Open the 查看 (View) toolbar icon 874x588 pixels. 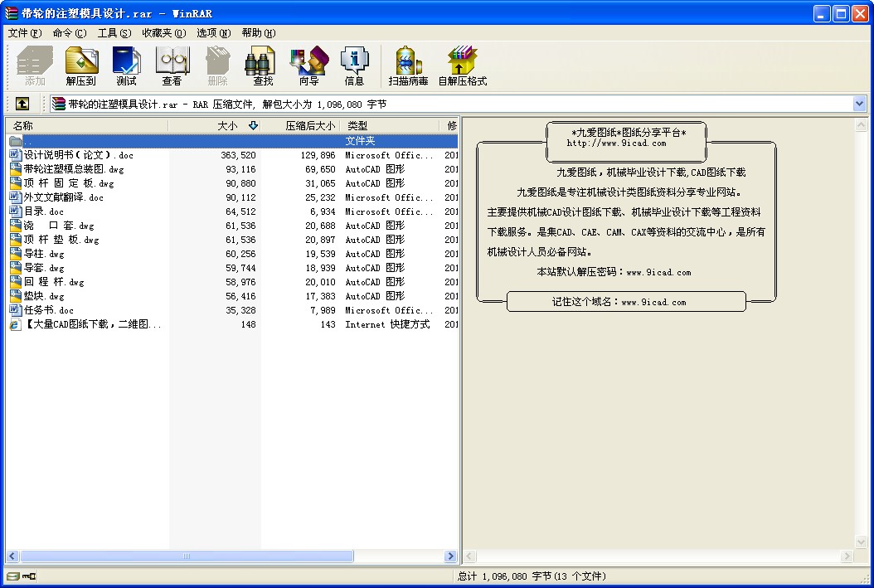pos(172,66)
